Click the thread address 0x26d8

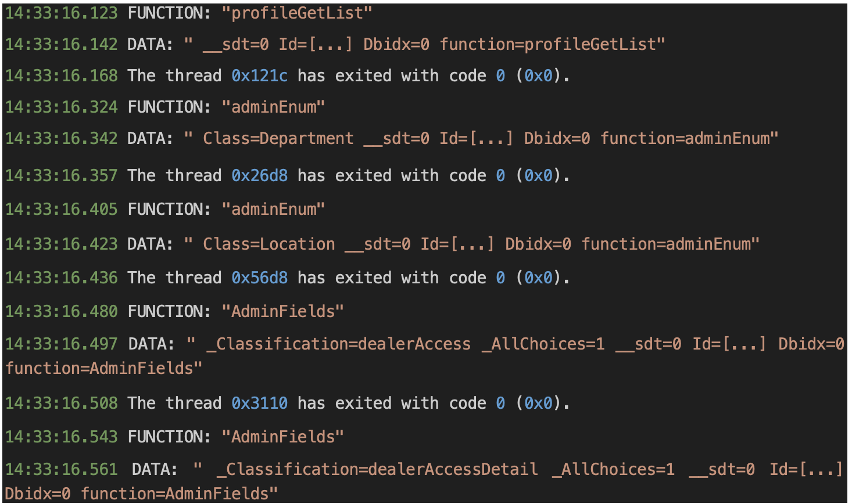[x=259, y=175]
